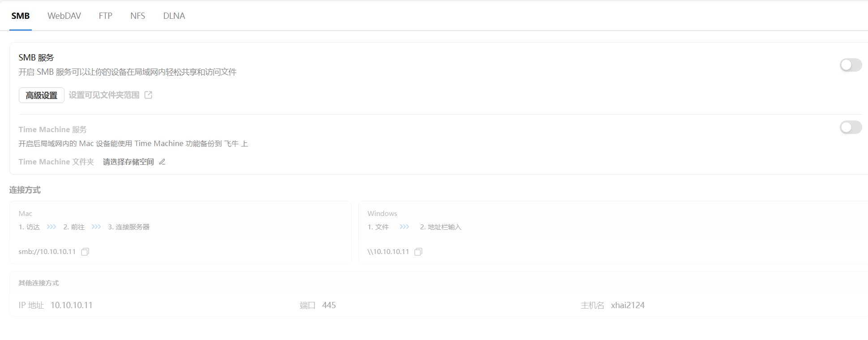
Task: Click the 主机名 value xhai2124
Action: [x=628, y=305]
